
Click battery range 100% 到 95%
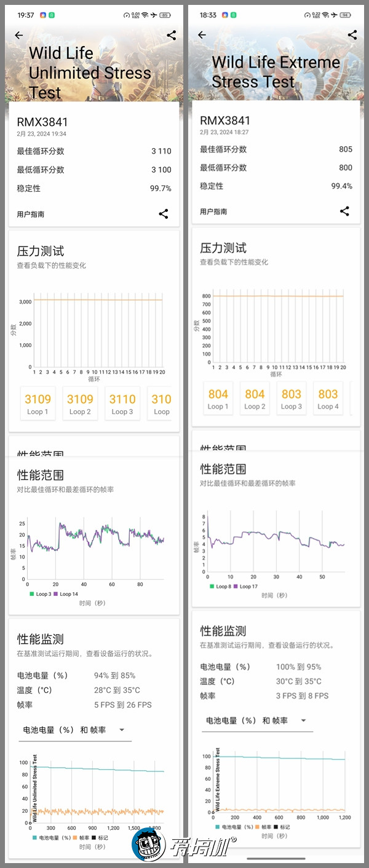[x=299, y=667]
